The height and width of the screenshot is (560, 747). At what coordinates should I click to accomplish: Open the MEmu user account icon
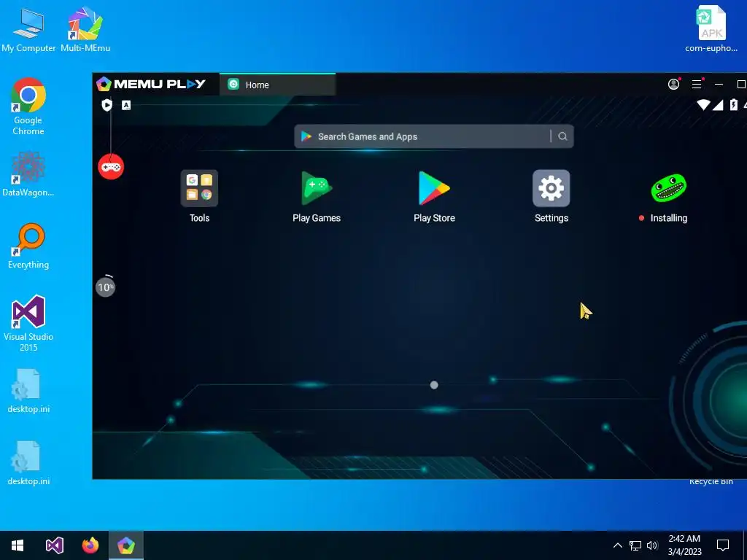(673, 85)
